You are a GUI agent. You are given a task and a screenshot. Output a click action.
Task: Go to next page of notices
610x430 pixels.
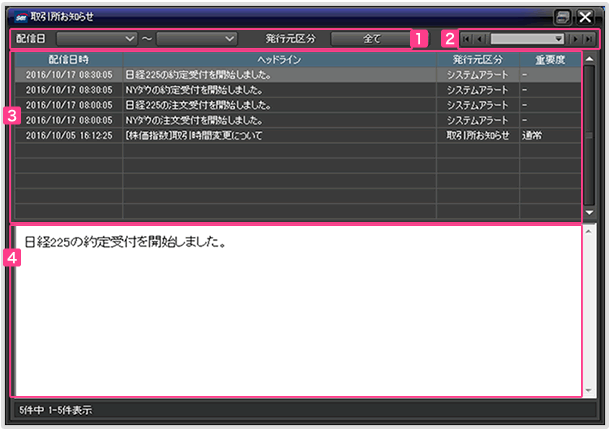point(575,39)
